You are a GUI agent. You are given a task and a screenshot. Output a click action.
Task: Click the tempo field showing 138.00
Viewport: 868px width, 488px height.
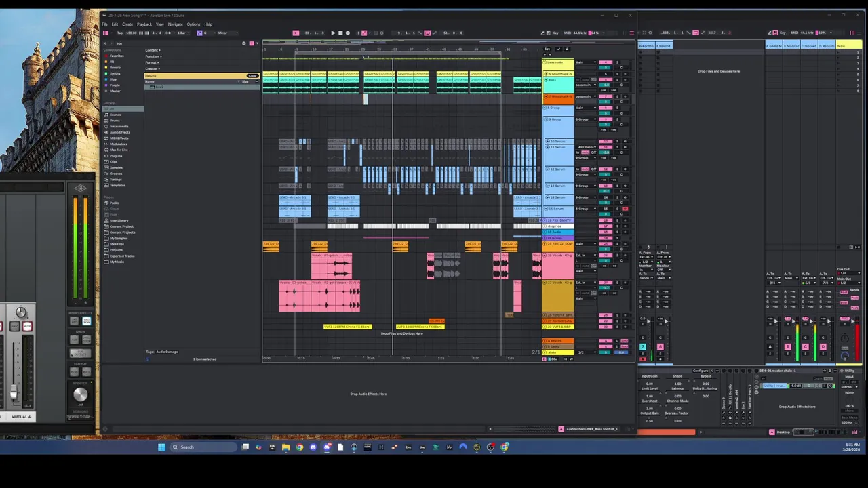click(131, 33)
